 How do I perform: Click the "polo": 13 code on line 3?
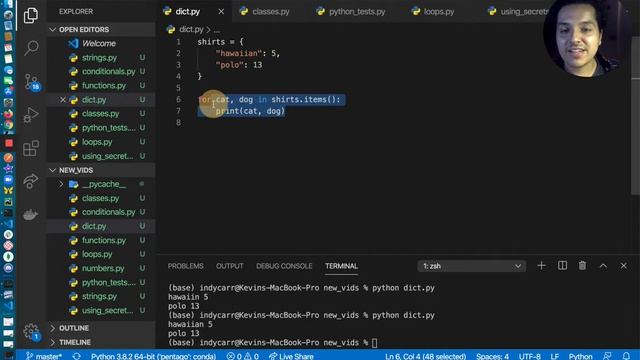239,65
